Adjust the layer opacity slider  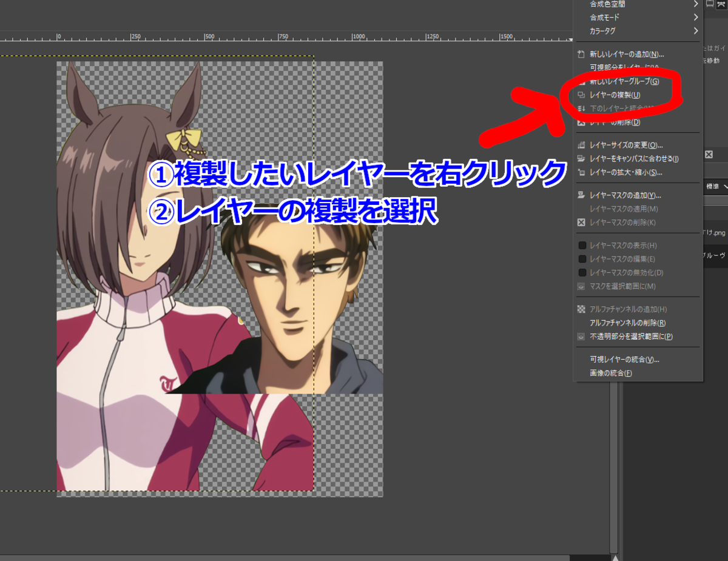pyautogui.click(x=716, y=200)
